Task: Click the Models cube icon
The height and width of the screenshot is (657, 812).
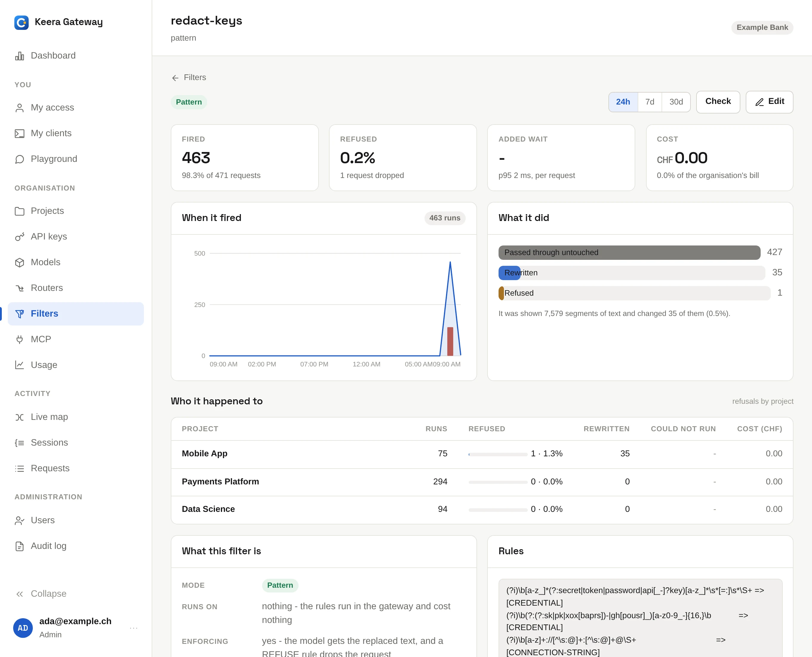Action: (20, 263)
